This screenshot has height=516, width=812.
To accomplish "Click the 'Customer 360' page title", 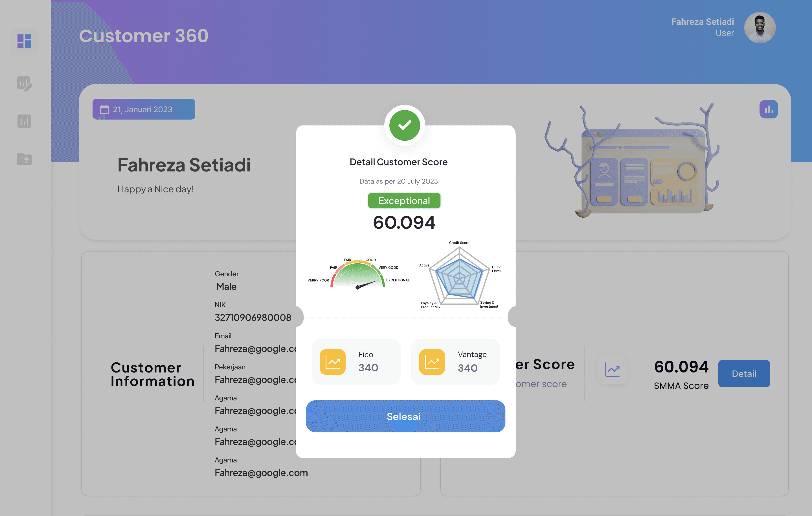I will [x=144, y=36].
